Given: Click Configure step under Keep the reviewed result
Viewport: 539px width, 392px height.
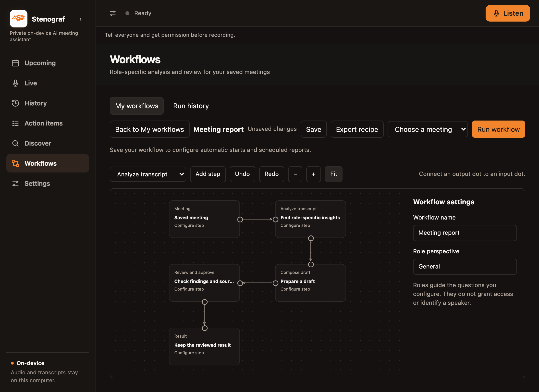Looking at the screenshot, I should pyautogui.click(x=189, y=353).
